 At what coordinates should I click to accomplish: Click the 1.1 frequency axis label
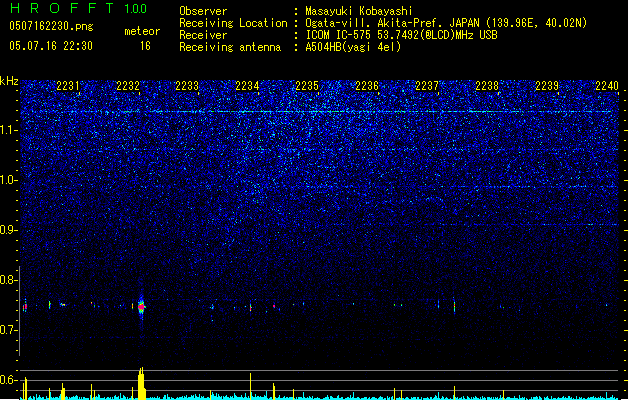[8, 130]
